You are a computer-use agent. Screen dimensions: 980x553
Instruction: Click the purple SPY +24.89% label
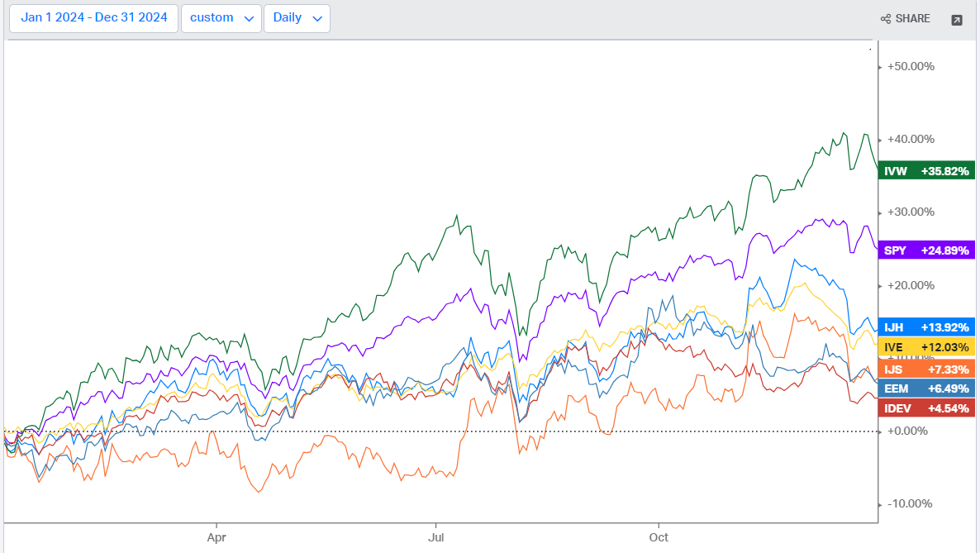click(927, 250)
